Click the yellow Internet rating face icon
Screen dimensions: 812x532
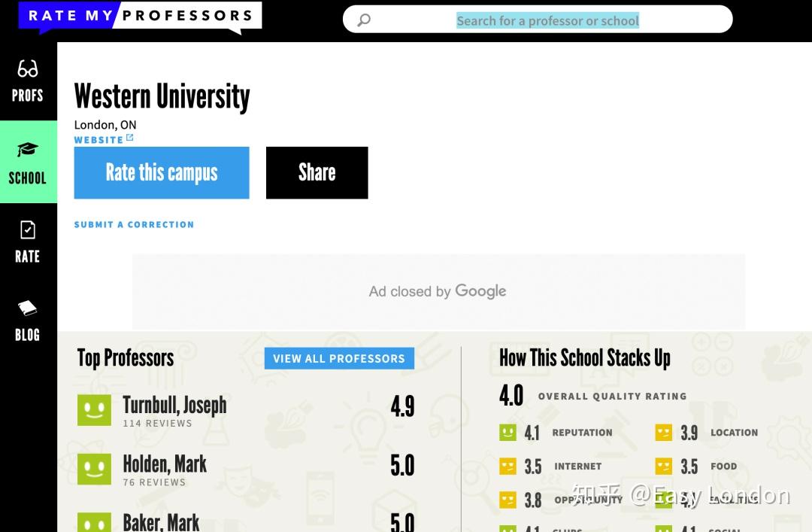(x=508, y=467)
